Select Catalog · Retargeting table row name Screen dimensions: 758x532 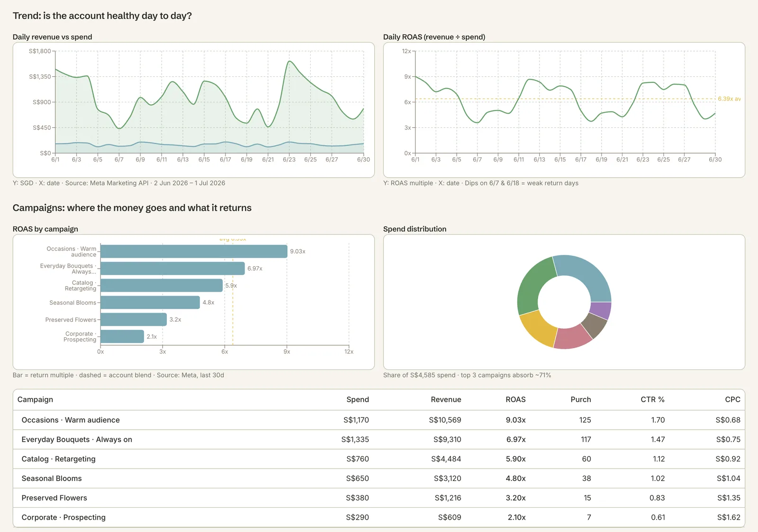click(58, 459)
